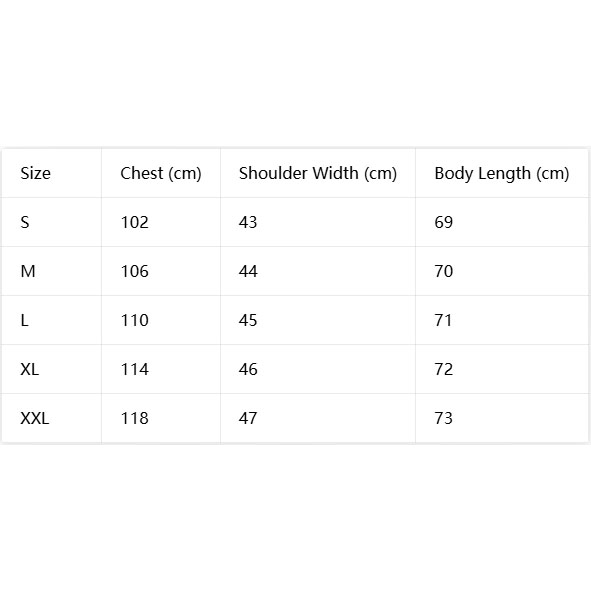The width and height of the screenshot is (591, 591).
Task: Click chest value 110
Action: (135, 320)
